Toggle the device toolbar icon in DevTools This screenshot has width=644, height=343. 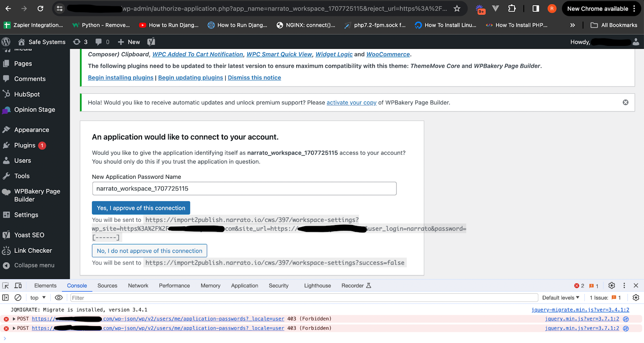click(18, 285)
